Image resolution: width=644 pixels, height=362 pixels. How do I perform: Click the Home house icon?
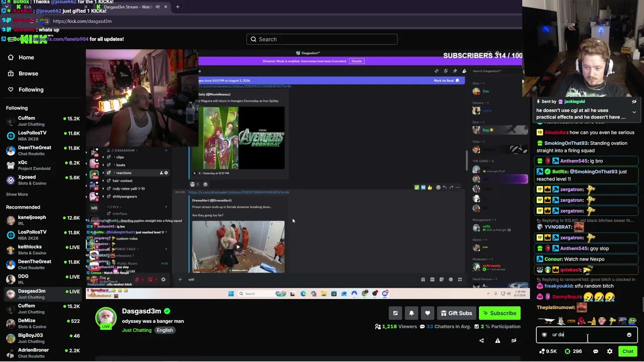[11, 57]
